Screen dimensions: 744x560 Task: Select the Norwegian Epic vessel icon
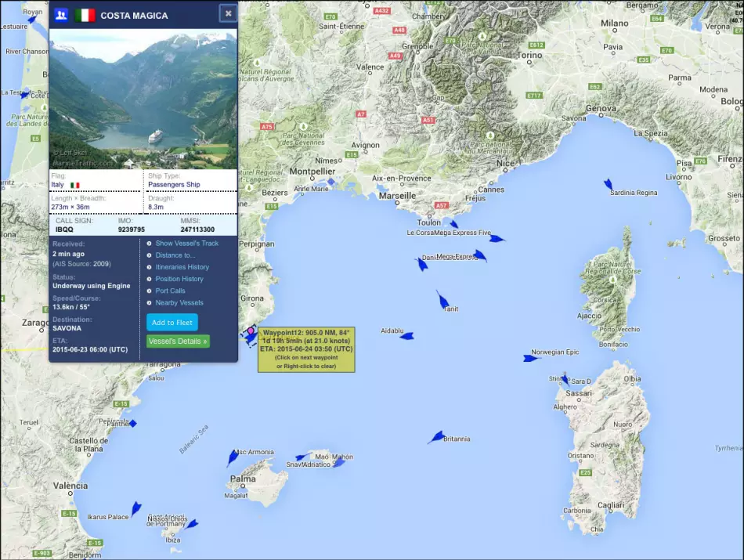532,358
